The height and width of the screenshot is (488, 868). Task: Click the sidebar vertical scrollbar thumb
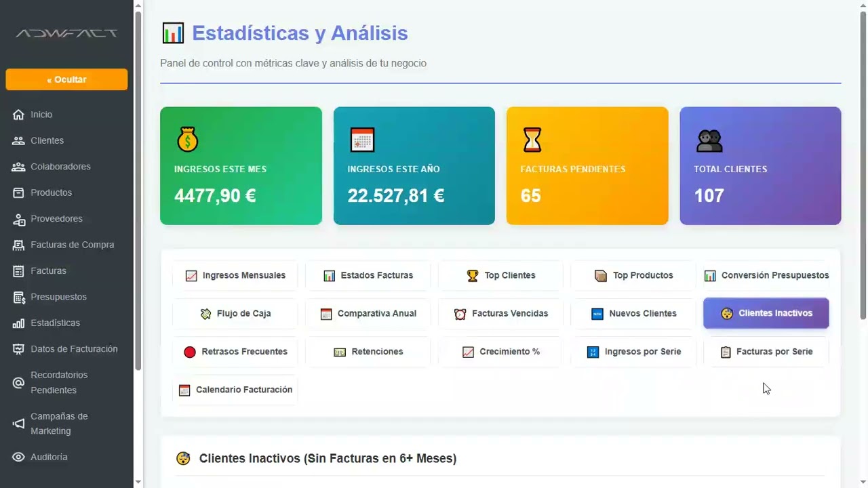coord(138,191)
